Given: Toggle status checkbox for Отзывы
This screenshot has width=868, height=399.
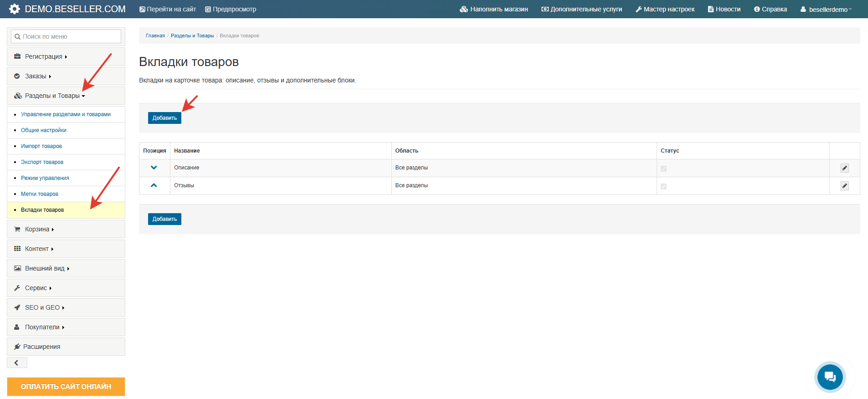Looking at the screenshot, I should pos(663,186).
